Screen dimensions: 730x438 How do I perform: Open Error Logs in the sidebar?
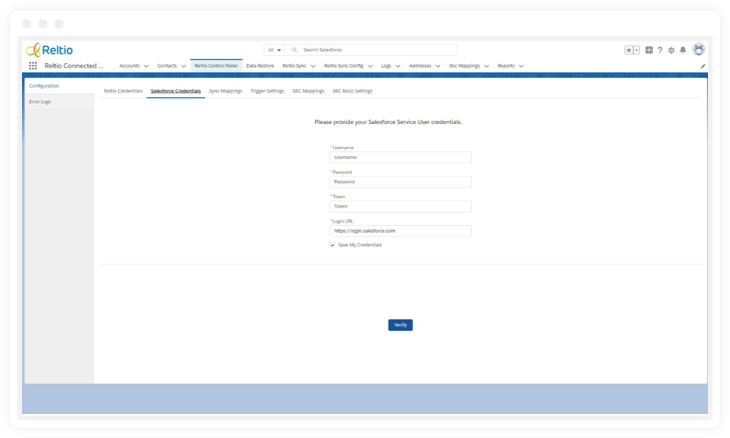[x=40, y=101]
